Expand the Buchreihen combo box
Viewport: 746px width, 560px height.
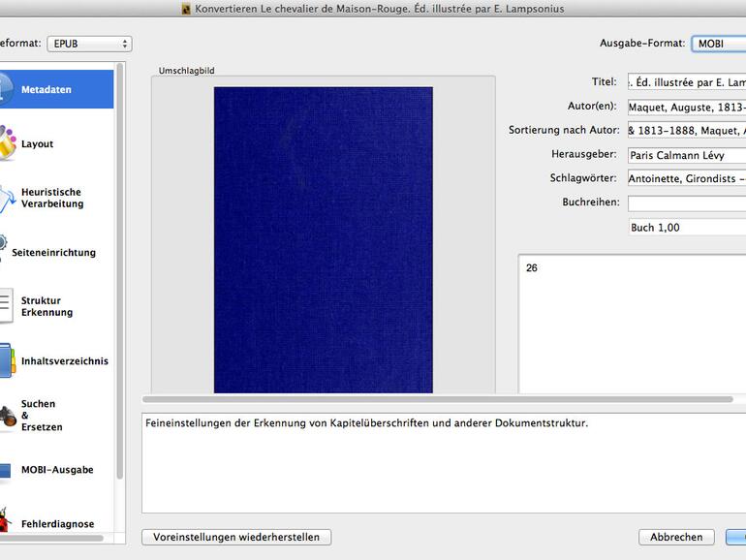[x=686, y=203]
